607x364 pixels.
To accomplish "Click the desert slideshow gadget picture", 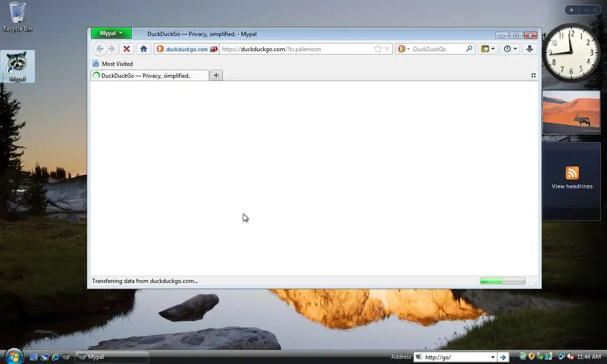I will click(571, 112).
